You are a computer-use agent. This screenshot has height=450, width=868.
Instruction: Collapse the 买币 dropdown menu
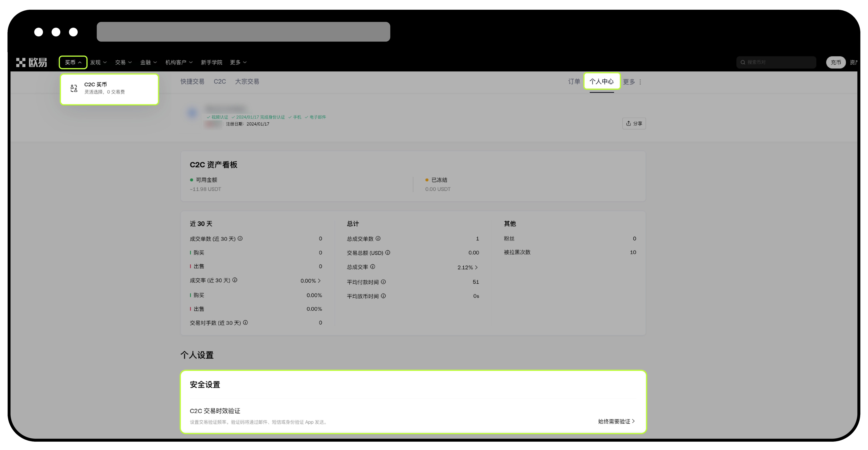tap(73, 62)
